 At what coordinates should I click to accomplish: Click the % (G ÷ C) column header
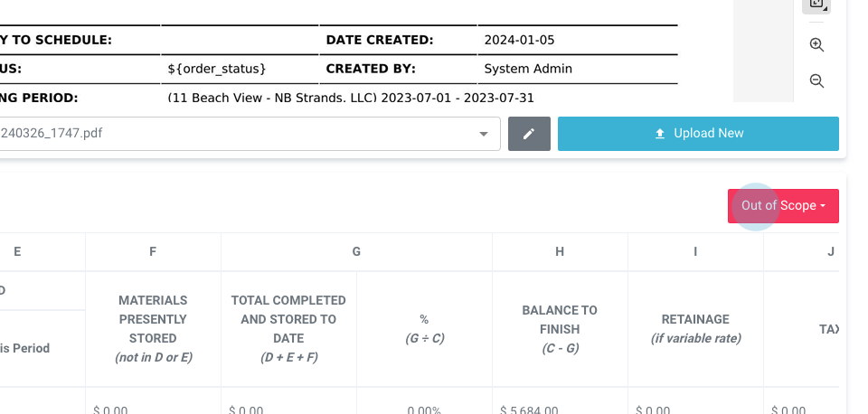424,329
